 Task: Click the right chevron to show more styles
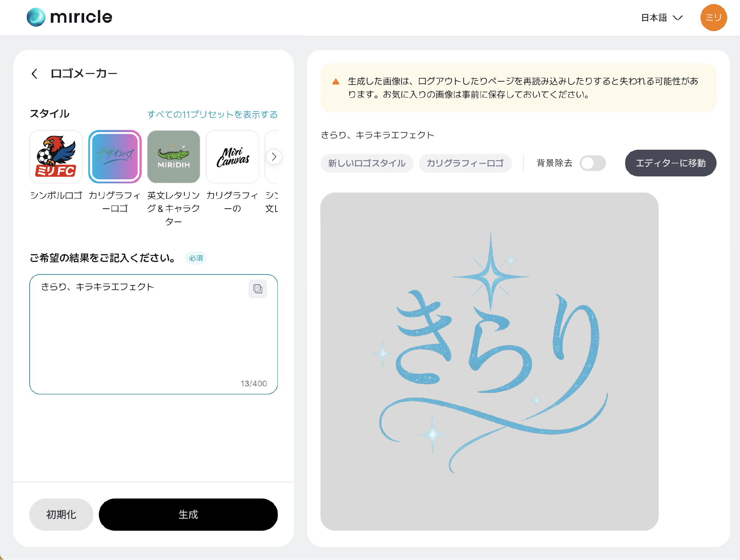[x=274, y=157]
